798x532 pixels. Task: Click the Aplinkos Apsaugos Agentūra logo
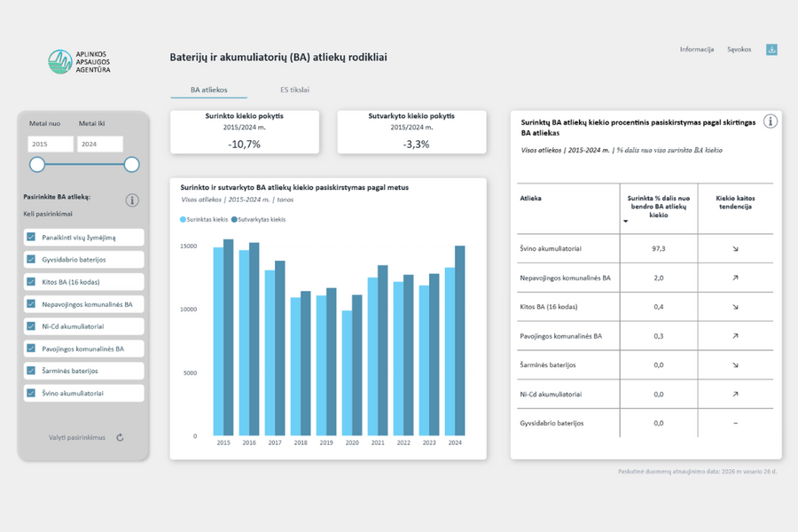80,62
